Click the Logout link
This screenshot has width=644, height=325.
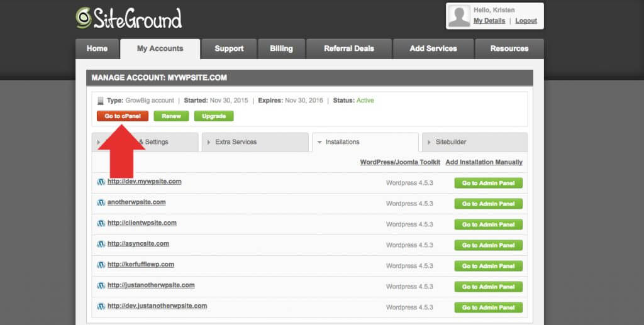point(526,21)
